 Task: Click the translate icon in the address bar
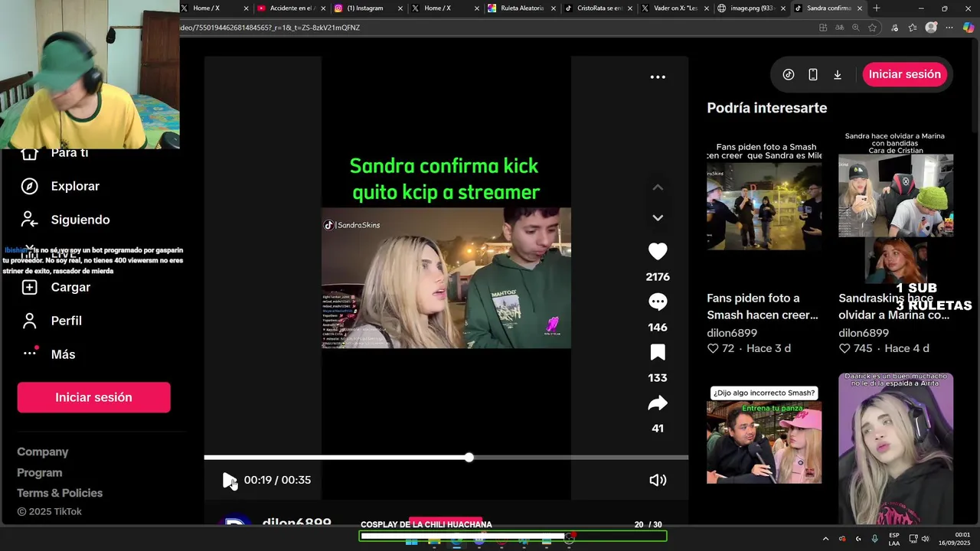[x=840, y=28]
